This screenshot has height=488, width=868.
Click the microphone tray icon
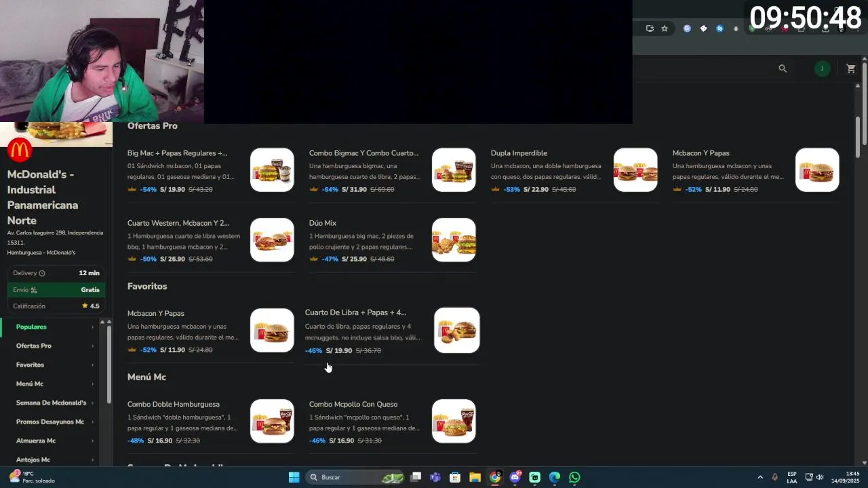[x=774, y=477]
